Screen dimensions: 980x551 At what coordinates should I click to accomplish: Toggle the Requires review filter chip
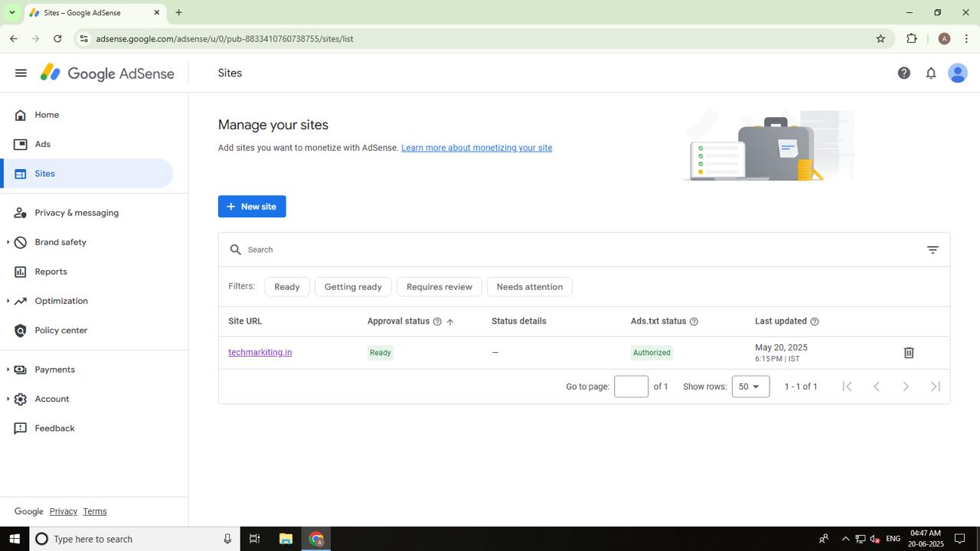coord(439,287)
